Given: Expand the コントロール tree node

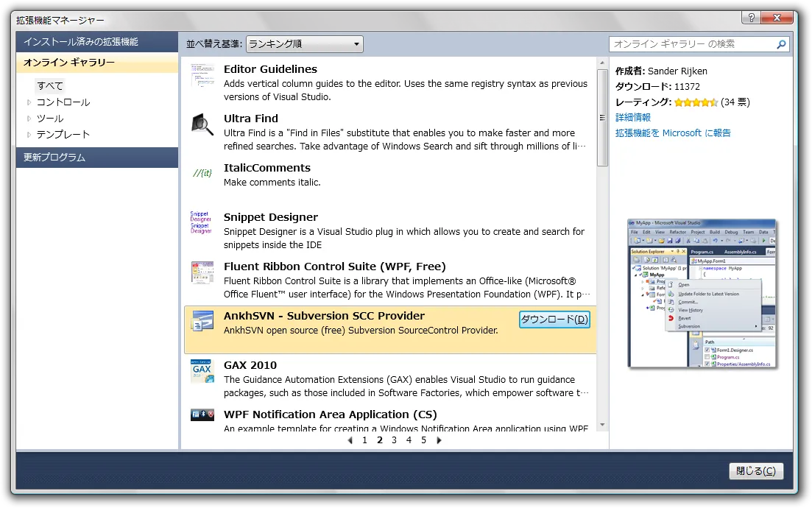Looking at the screenshot, I should [29, 102].
